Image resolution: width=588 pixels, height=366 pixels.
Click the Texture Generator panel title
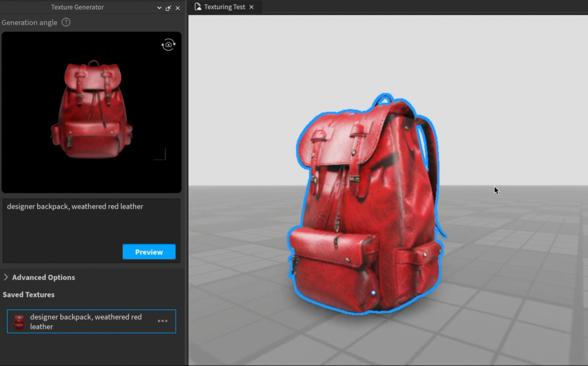pyautogui.click(x=78, y=7)
